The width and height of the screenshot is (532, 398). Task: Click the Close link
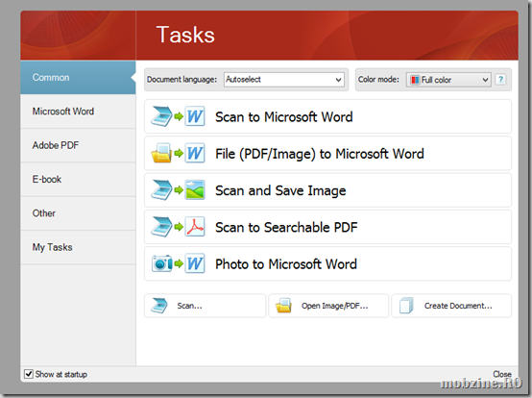coord(502,374)
